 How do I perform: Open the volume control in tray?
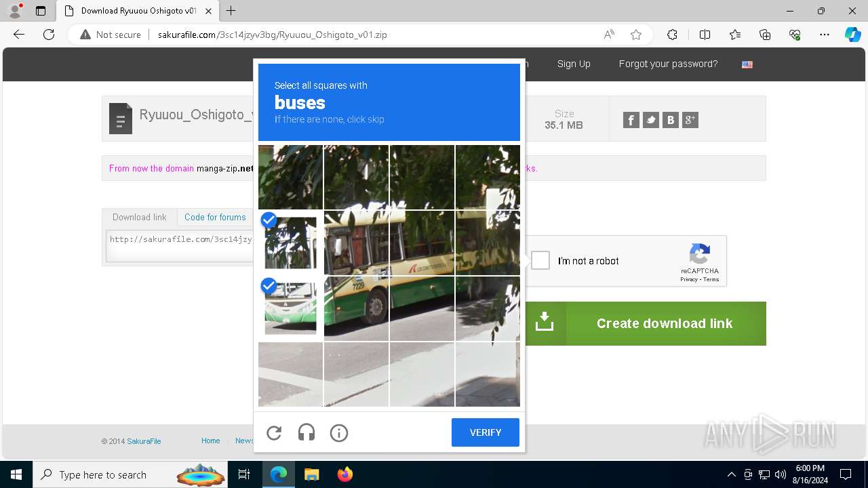click(x=781, y=474)
